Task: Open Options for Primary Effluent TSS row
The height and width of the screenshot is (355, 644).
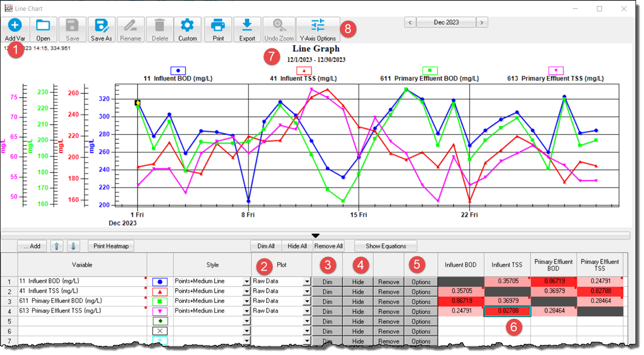Action: pyautogui.click(x=421, y=311)
